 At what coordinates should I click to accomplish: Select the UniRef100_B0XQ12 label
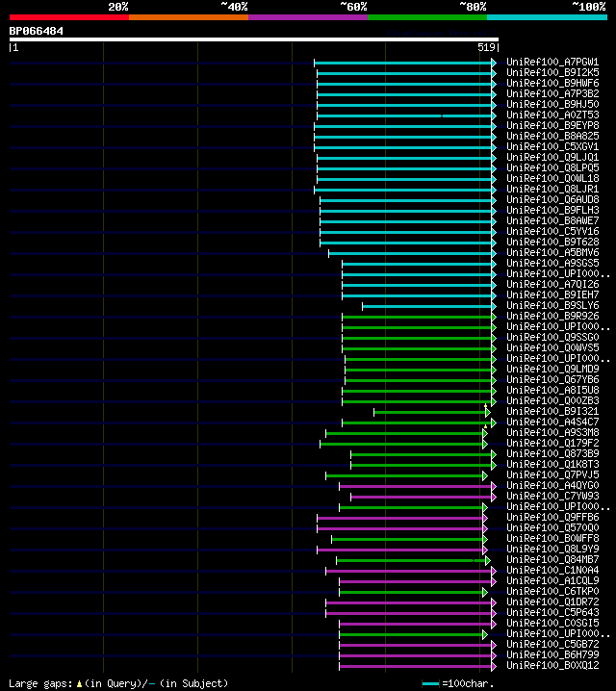(x=552, y=665)
